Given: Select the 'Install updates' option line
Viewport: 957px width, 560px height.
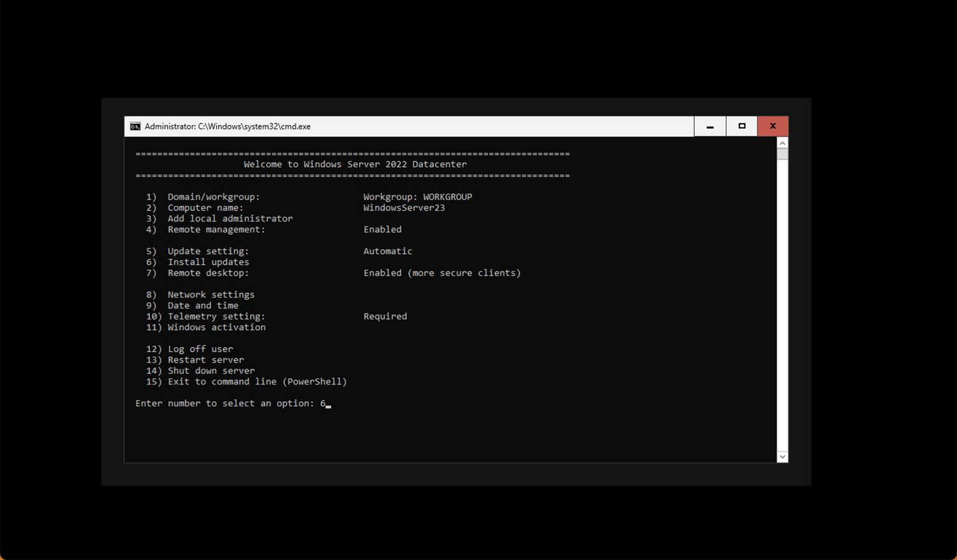Looking at the screenshot, I should [x=198, y=262].
